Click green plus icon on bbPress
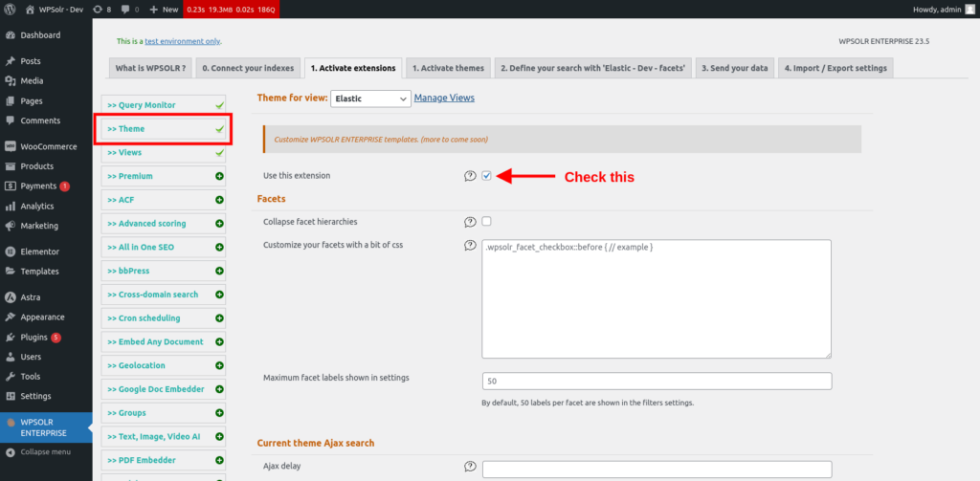The height and width of the screenshot is (481, 980). pyautogui.click(x=219, y=272)
